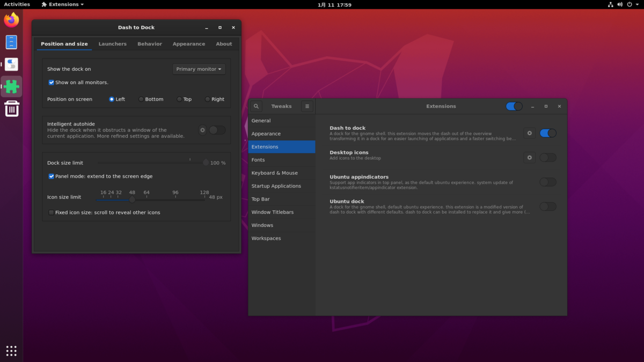Show applications grid button

click(x=11, y=351)
